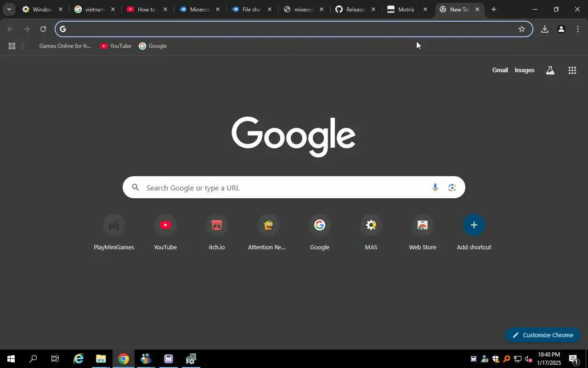The width and height of the screenshot is (588, 368).
Task: Open the clock showing 10:40 PM
Action: click(x=549, y=359)
